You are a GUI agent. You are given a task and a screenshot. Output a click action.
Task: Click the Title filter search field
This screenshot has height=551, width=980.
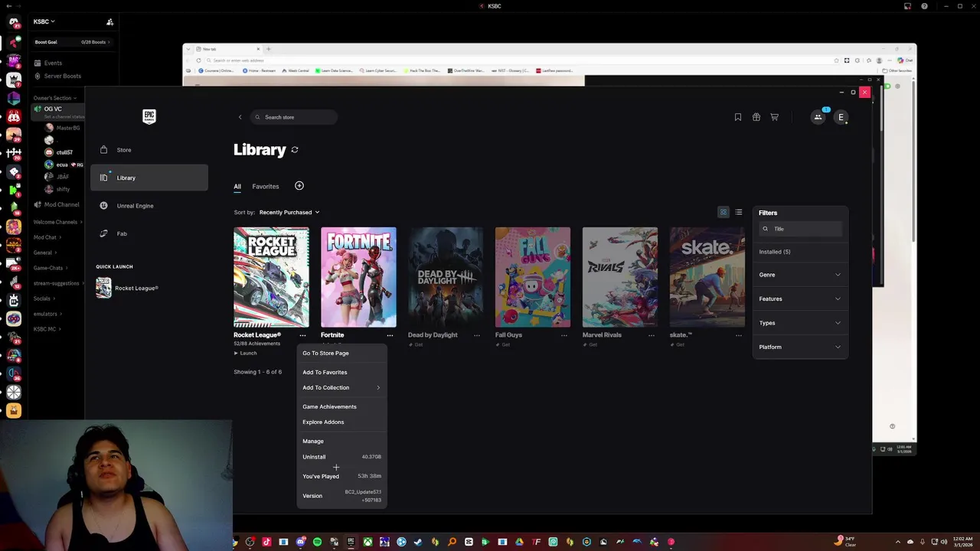[x=800, y=229]
